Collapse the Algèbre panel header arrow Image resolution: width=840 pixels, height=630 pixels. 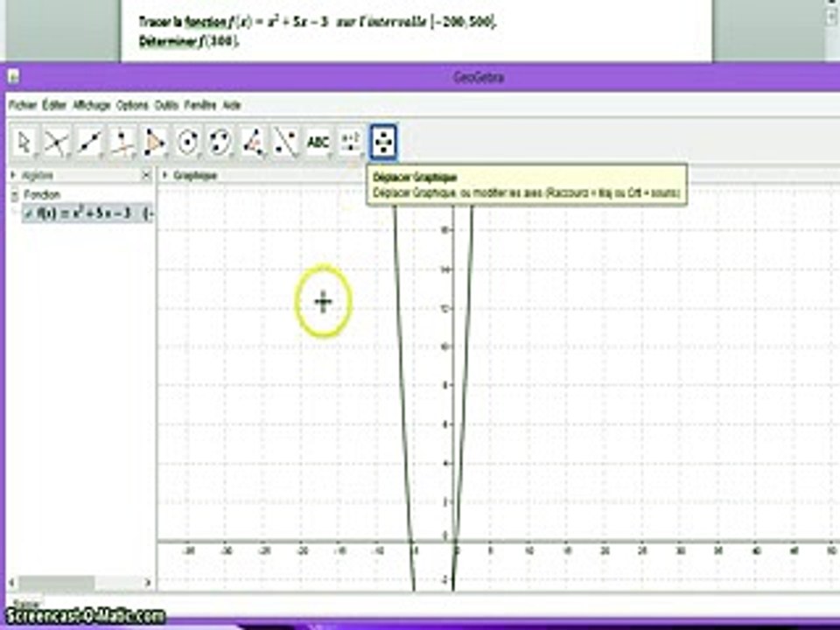(13, 175)
